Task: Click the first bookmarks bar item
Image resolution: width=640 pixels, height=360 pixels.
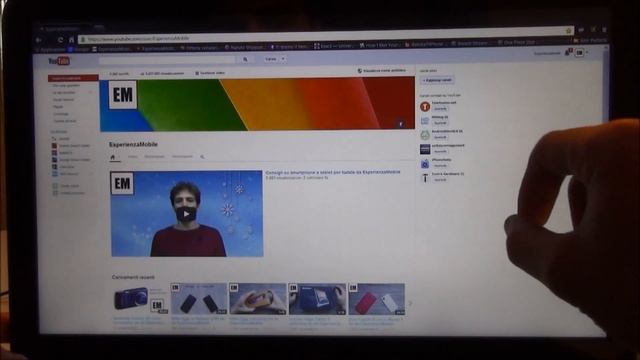Action: click(x=51, y=50)
